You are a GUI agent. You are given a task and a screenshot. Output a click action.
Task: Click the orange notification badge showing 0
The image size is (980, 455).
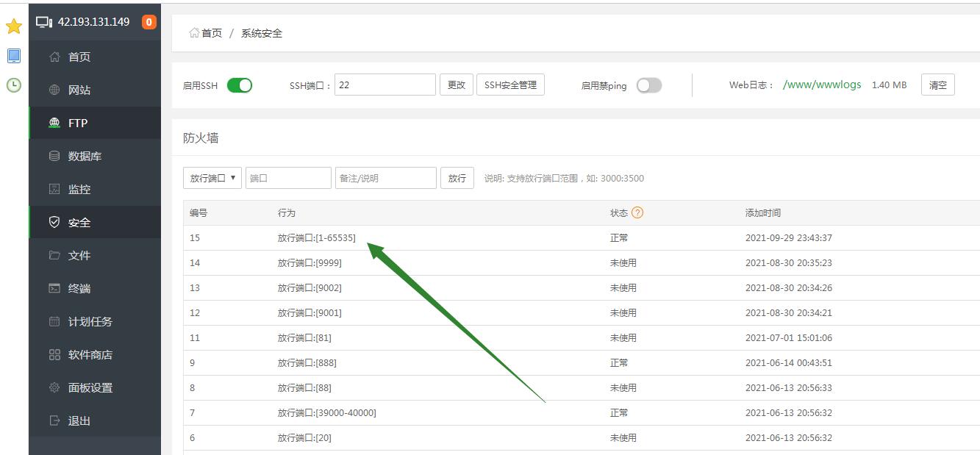(149, 22)
